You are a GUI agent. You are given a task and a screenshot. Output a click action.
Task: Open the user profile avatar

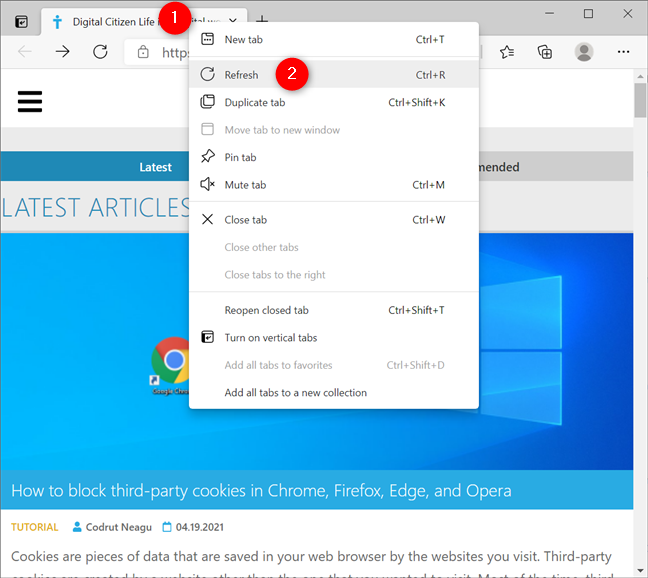tap(584, 52)
